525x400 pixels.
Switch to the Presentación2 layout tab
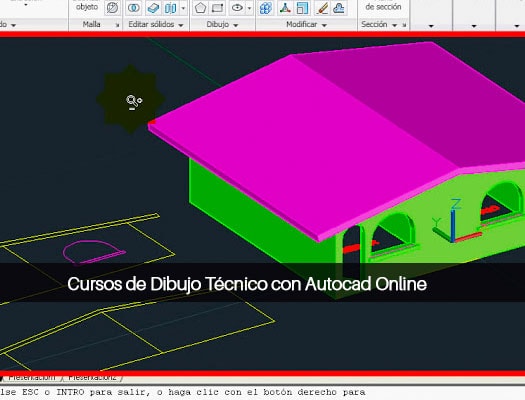(x=92, y=378)
